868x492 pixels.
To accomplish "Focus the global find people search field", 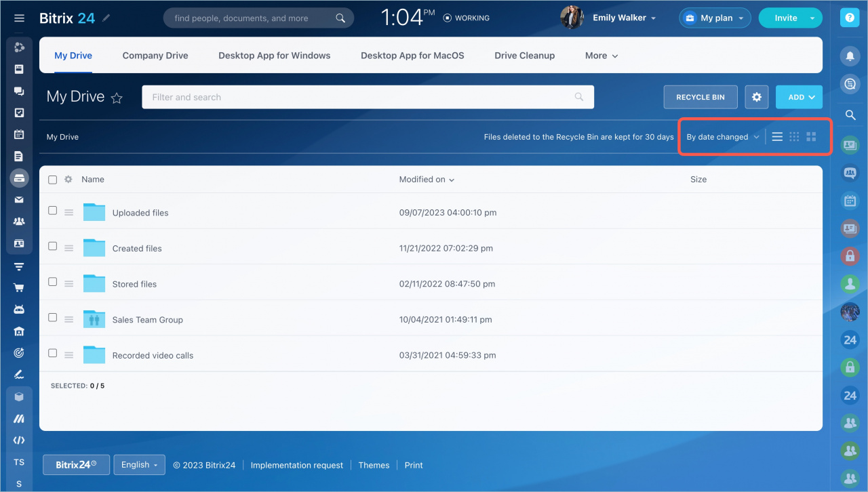I will pos(258,18).
